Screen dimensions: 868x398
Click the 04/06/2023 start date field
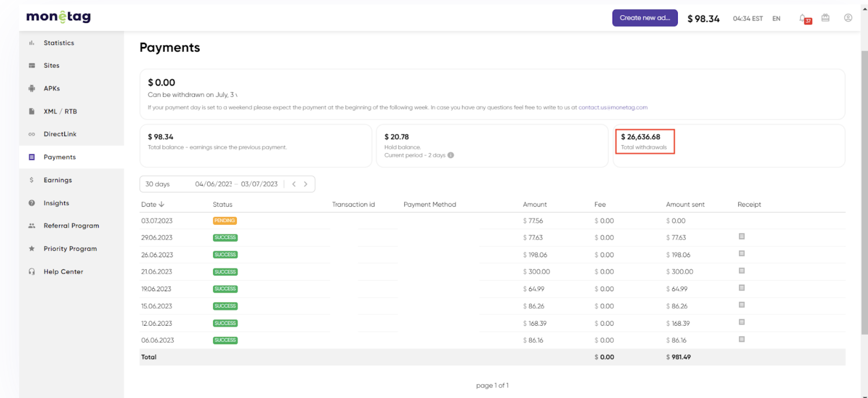[x=213, y=184]
